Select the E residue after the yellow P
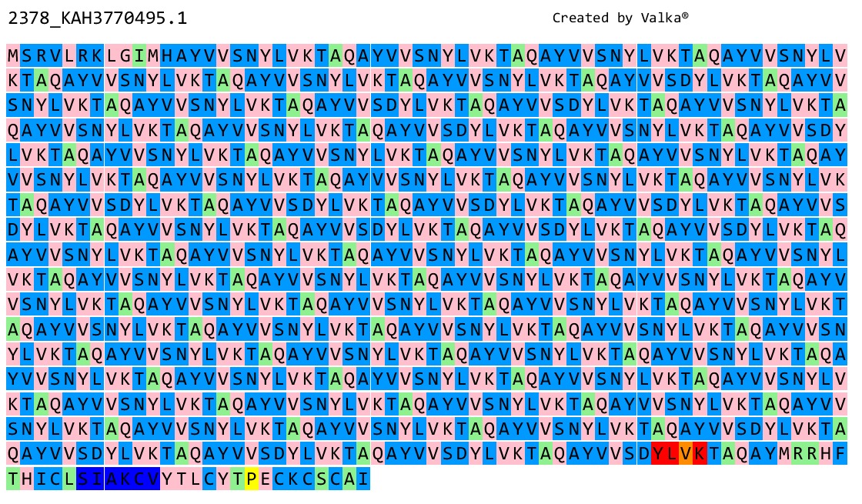This screenshot has height=504, width=862. pos(266,479)
